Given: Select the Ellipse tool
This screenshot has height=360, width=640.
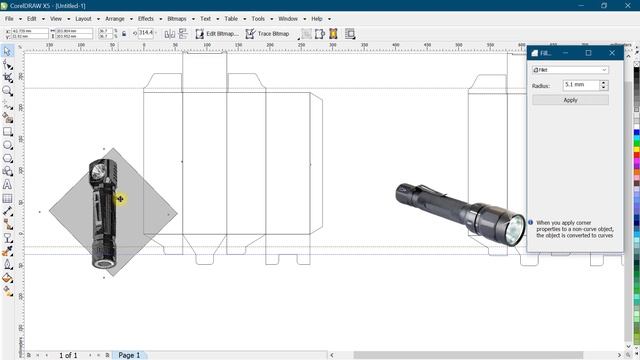Looking at the screenshot, I should click(7, 145).
